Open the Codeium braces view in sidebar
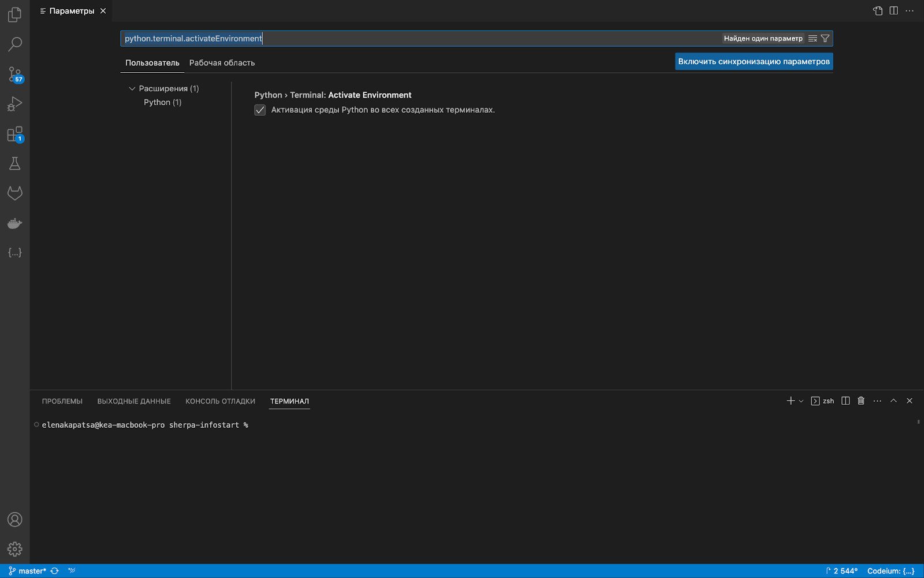The width and height of the screenshot is (924, 578). [x=14, y=253]
